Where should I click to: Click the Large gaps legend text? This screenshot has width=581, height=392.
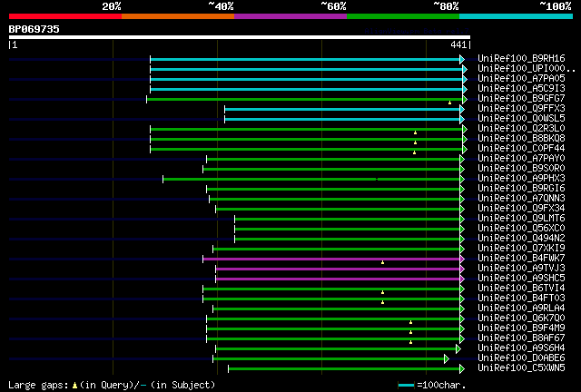pos(38,386)
